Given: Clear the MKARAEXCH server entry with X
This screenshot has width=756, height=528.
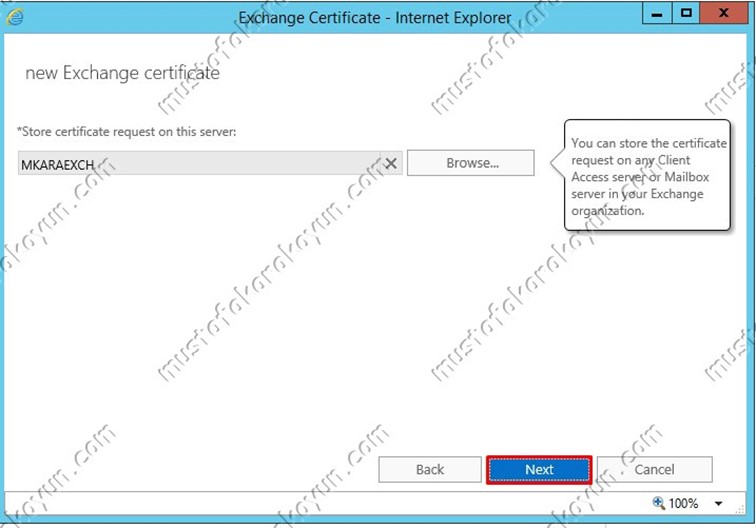Looking at the screenshot, I should pos(391,163).
